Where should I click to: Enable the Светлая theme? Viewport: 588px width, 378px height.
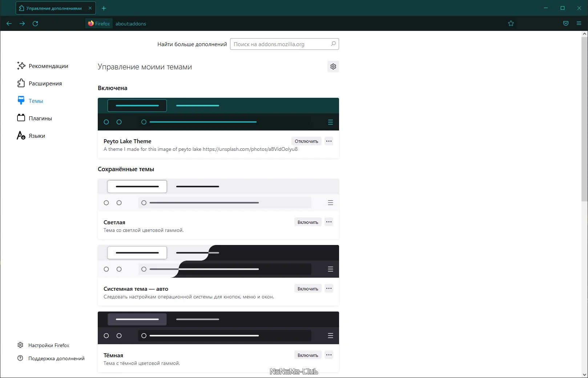coord(308,222)
